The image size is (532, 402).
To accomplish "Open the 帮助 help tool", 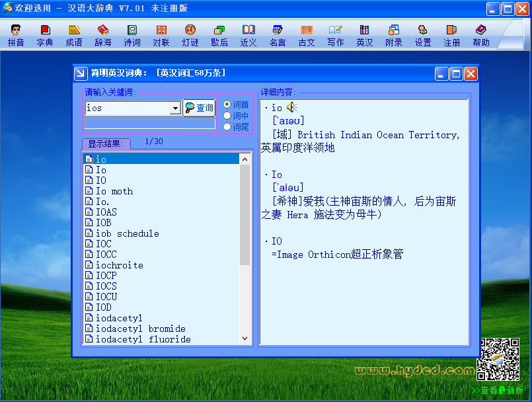I will 481,35.
